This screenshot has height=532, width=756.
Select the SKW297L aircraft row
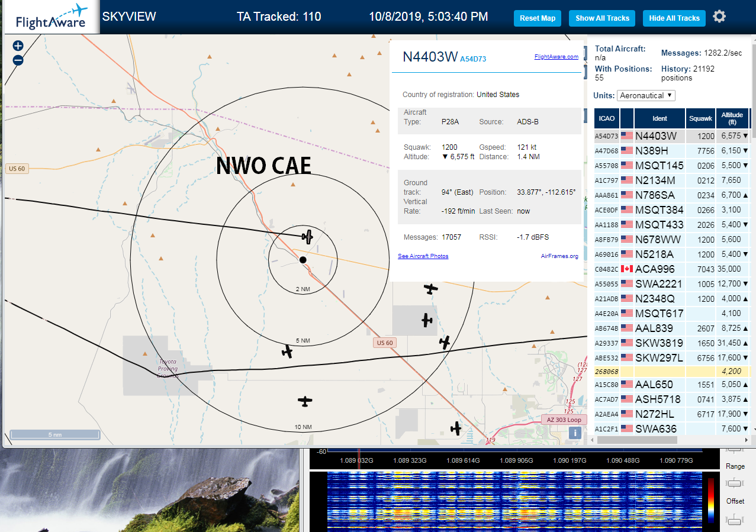pos(672,358)
